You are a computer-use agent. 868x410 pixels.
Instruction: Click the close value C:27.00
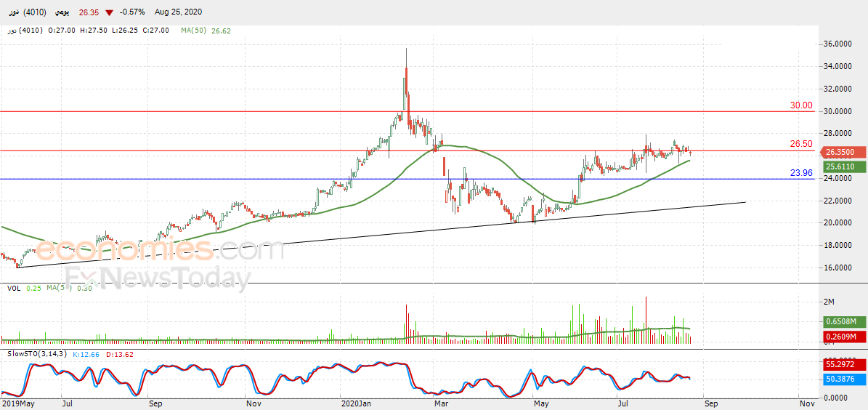point(156,31)
